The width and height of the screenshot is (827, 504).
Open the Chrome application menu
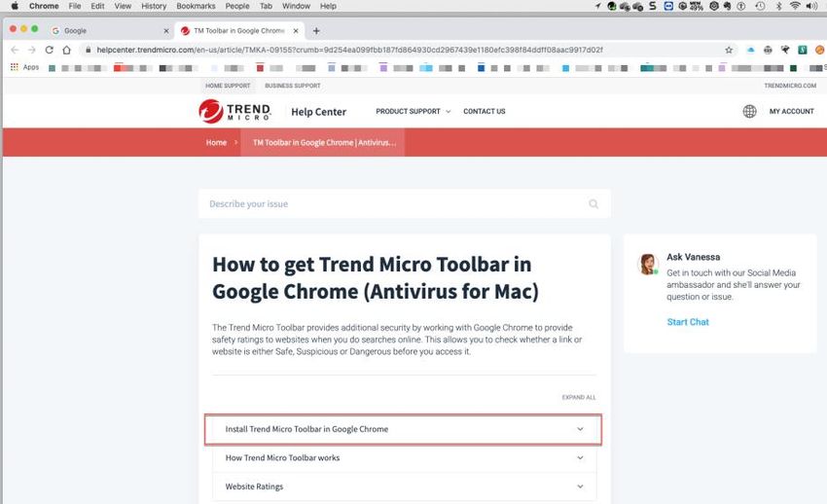coord(44,6)
